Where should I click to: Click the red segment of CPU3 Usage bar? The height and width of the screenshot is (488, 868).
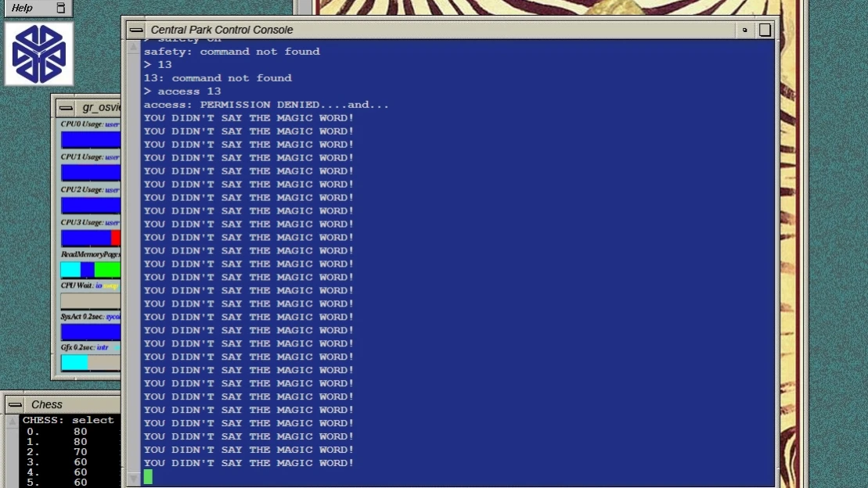116,238
